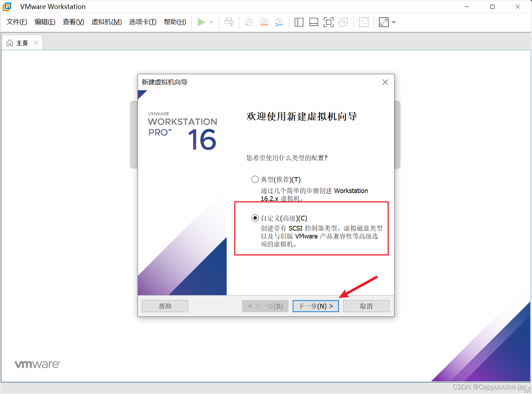
Task: Click the green Power On play icon
Action: (x=201, y=22)
